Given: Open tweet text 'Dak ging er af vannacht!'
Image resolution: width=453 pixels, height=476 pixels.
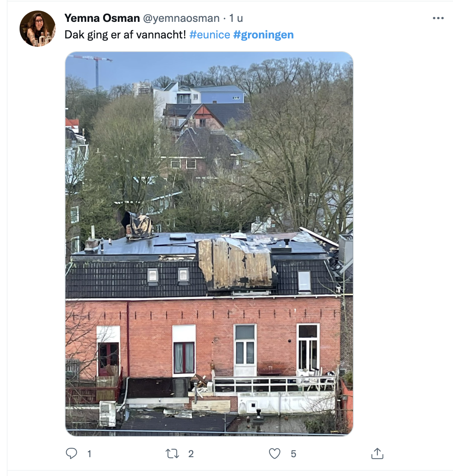Looking at the screenshot, I should pyautogui.click(x=125, y=35).
